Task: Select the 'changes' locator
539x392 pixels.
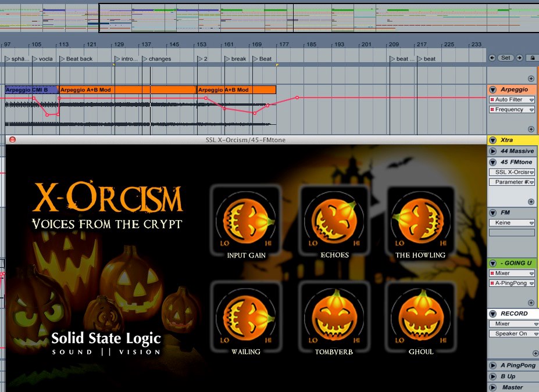Action: click(157, 59)
